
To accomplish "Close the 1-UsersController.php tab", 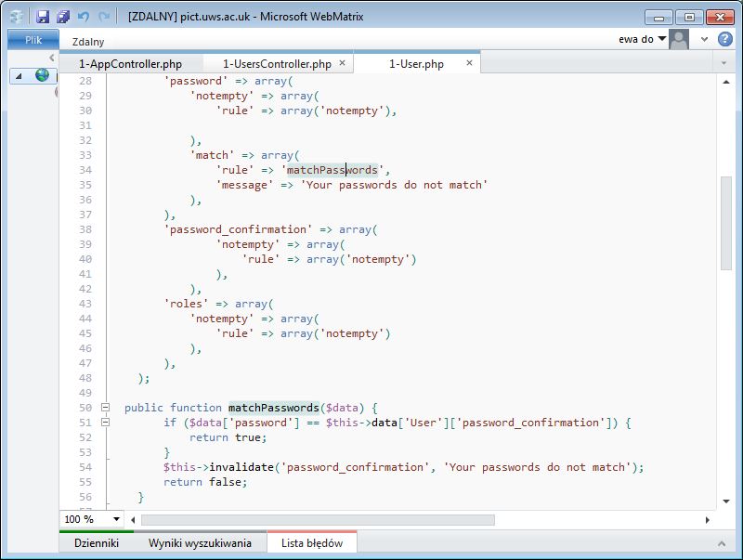I will tap(342, 63).
